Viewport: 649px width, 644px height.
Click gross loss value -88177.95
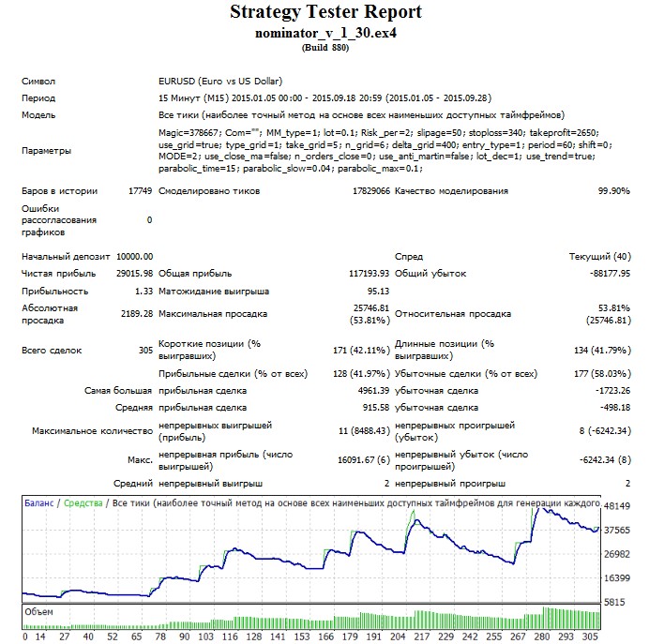[611, 274]
